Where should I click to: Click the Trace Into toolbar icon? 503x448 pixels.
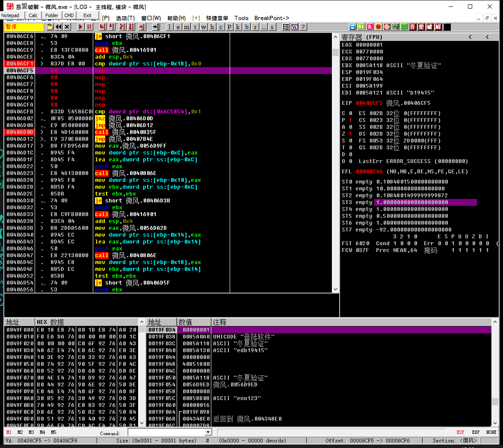click(122, 27)
